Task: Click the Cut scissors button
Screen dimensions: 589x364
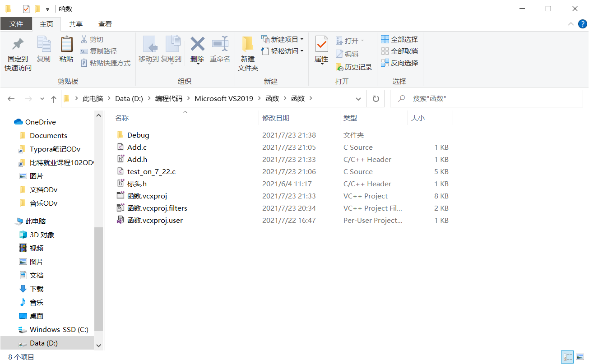Action: pyautogui.click(x=92, y=40)
